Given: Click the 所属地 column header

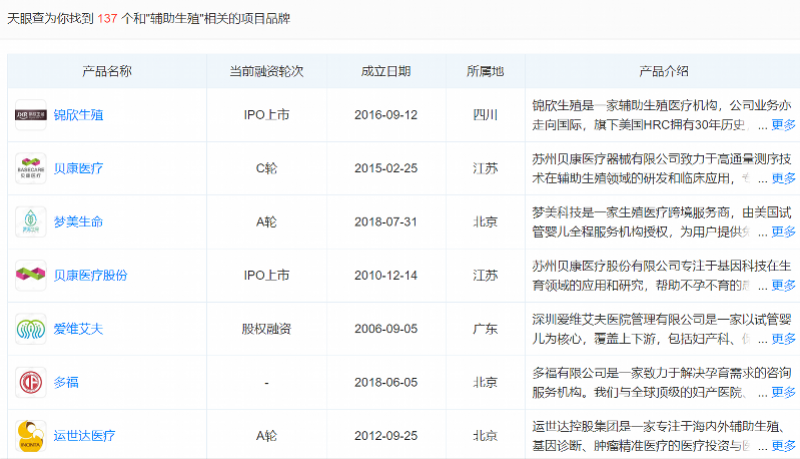Looking at the screenshot, I should 485,71.
